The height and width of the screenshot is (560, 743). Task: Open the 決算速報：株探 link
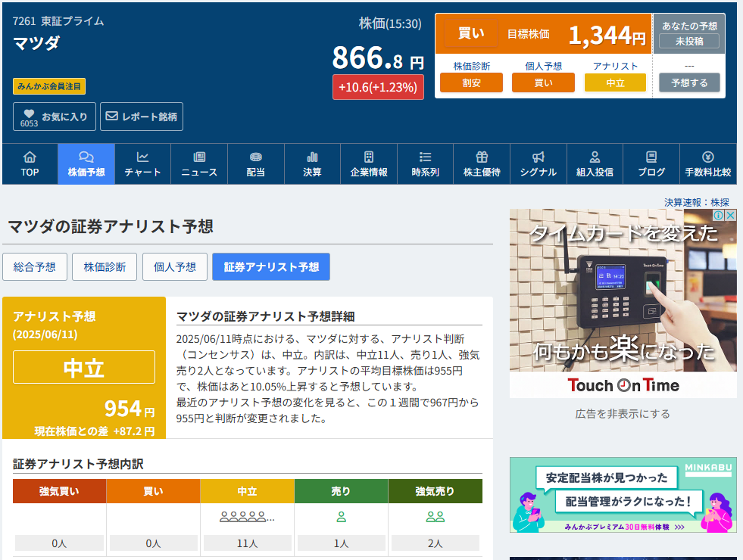[697, 202]
